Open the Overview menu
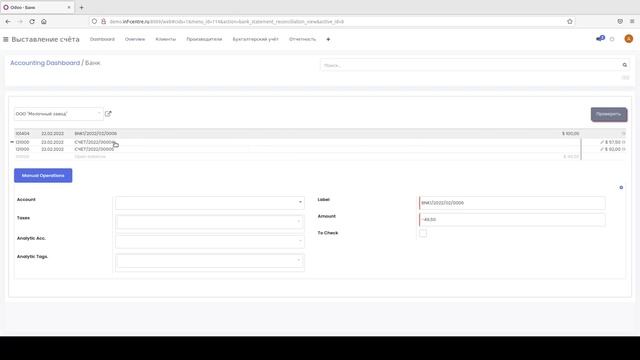This screenshot has width=640, height=360. pos(135,39)
